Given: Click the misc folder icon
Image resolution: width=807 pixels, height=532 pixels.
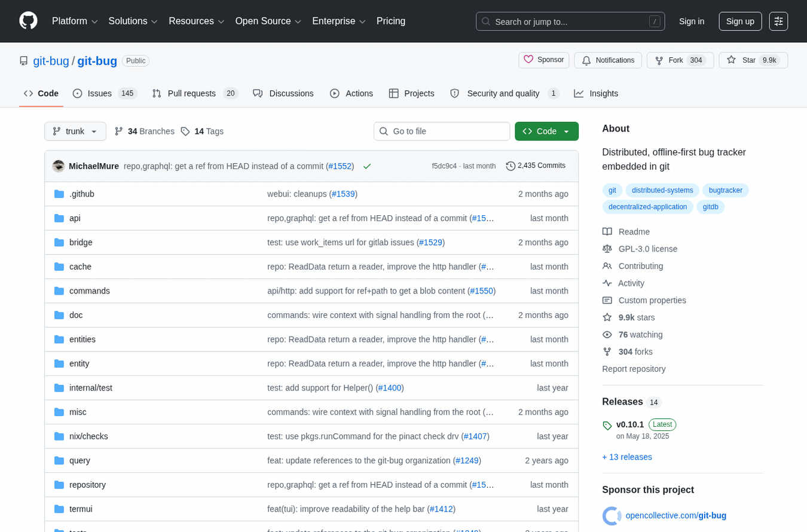Looking at the screenshot, I should click(59, 412).
